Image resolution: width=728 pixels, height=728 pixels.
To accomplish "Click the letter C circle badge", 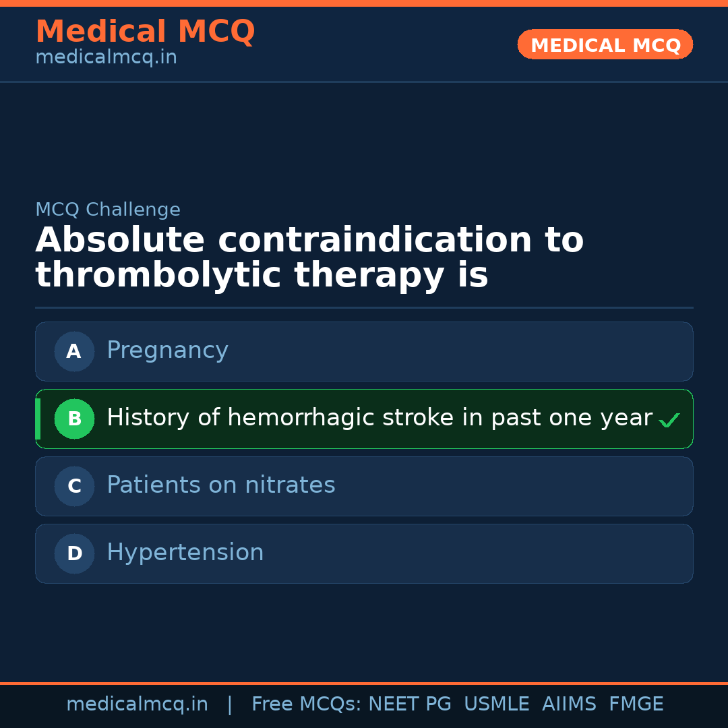I will [74, 486].
